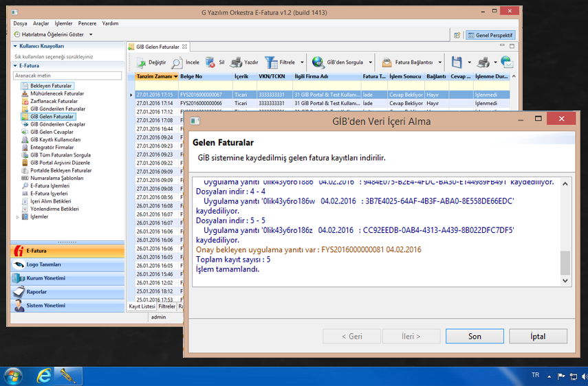Open GİB Gönderilen Cevaplar item

point(57,124)
